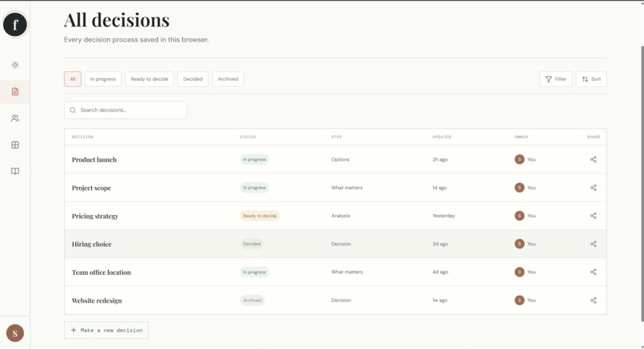The image size is (644, 350).
Task: Click owner avatar in Team office location row
Action: [x=519, y=272]
